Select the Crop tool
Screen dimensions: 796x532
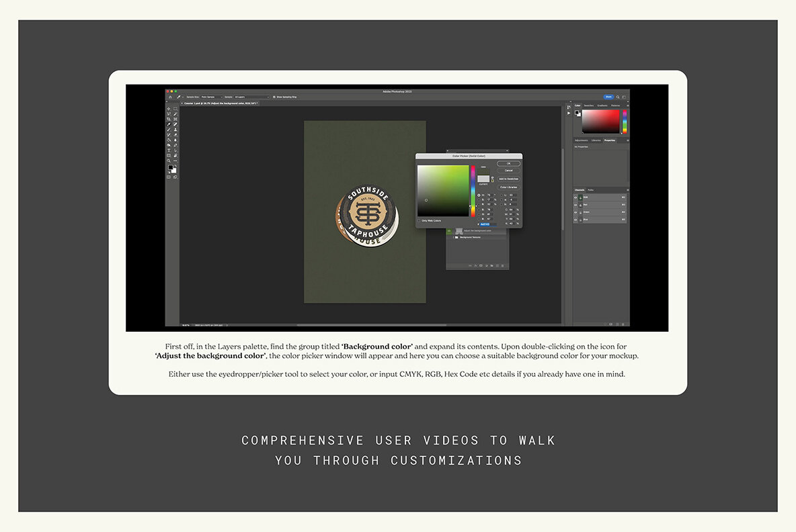(169, 119)
